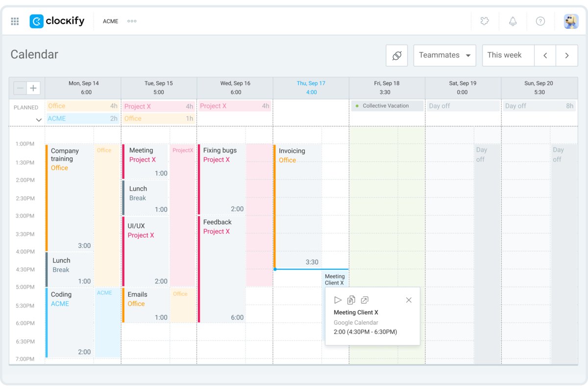Open the notifications bell

pos(513,21)
